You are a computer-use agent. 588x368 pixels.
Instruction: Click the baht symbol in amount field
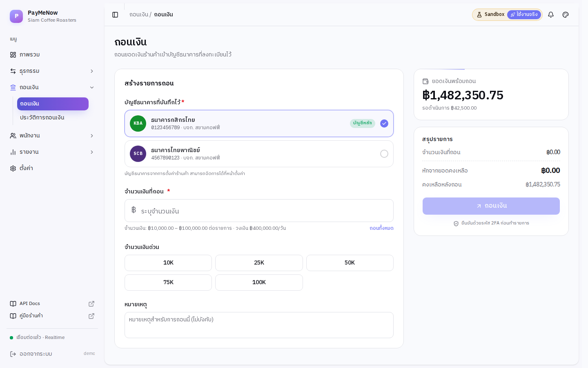[x=134, y=210]
